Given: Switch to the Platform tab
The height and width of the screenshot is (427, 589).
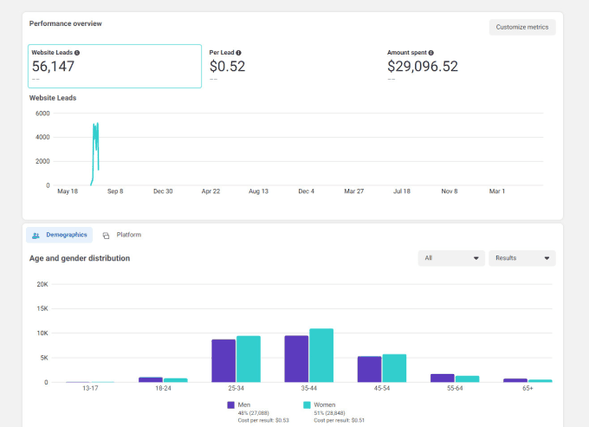Looking at the screenshot, I should 122,235.
